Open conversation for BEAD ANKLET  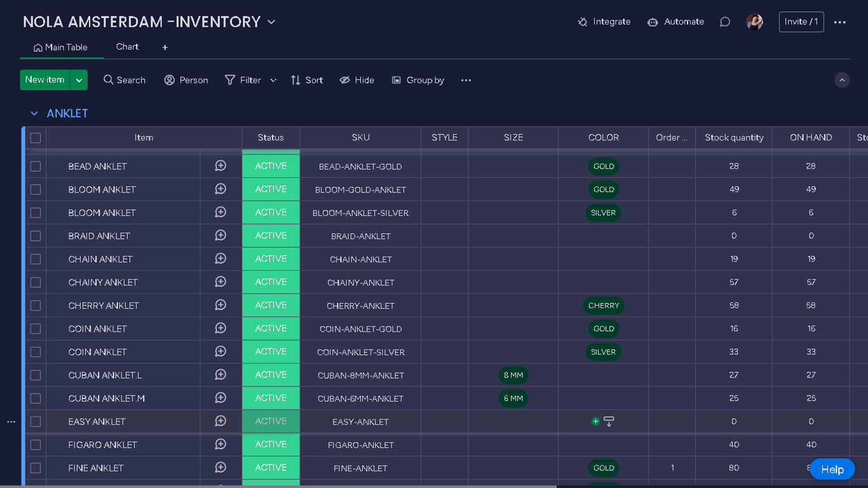220,166
